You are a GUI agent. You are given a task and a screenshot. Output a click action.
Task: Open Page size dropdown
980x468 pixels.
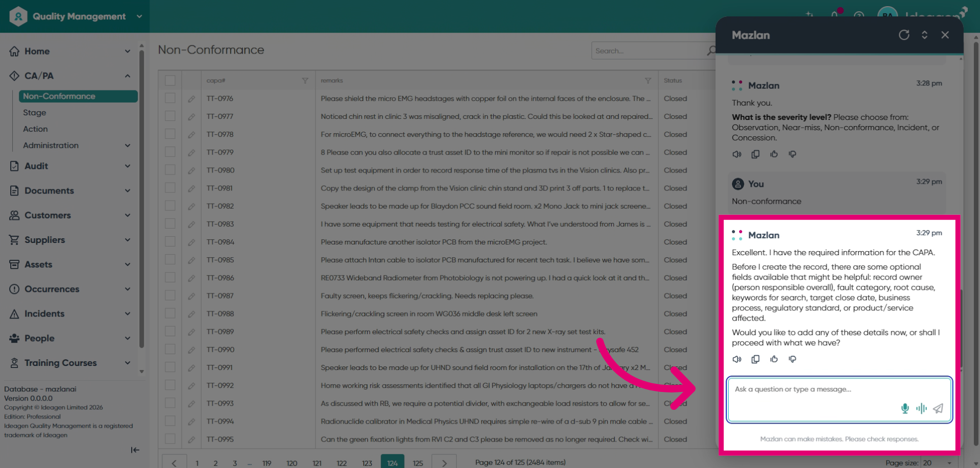(x=938, y=462)
